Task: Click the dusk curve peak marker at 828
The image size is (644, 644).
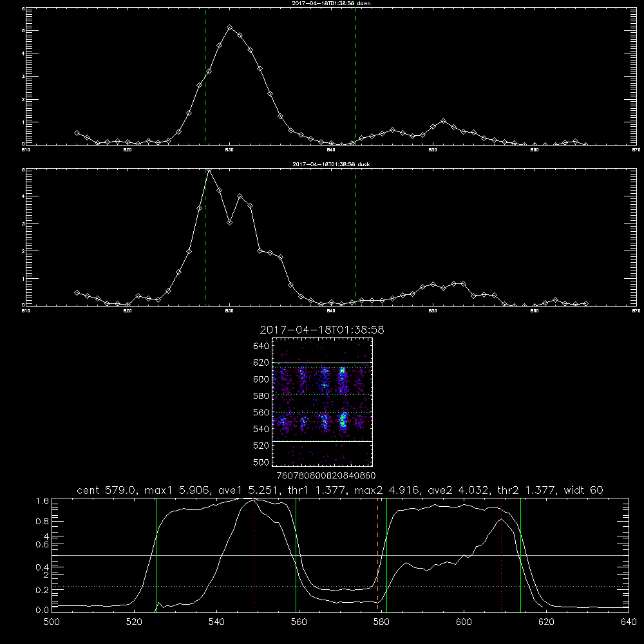Action: coord(209,169)
